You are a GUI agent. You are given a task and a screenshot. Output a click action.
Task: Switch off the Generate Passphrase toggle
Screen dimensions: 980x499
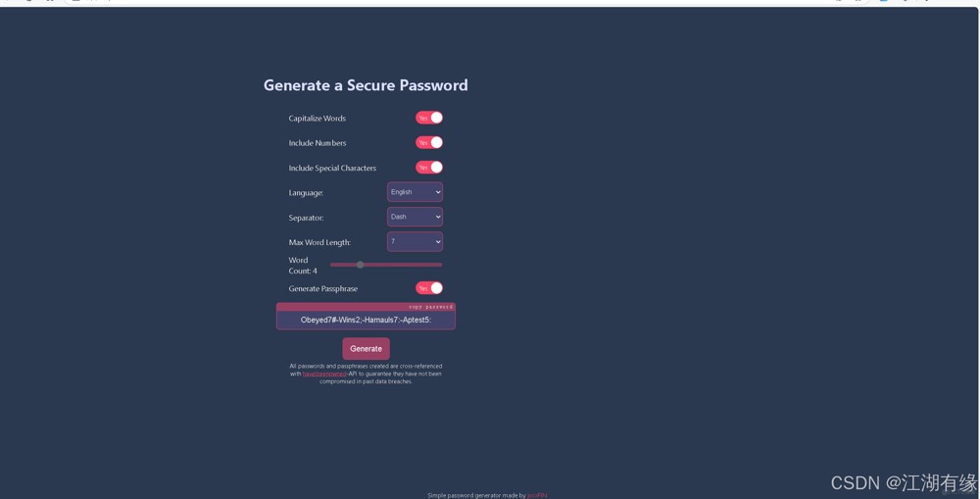(429, 287)
